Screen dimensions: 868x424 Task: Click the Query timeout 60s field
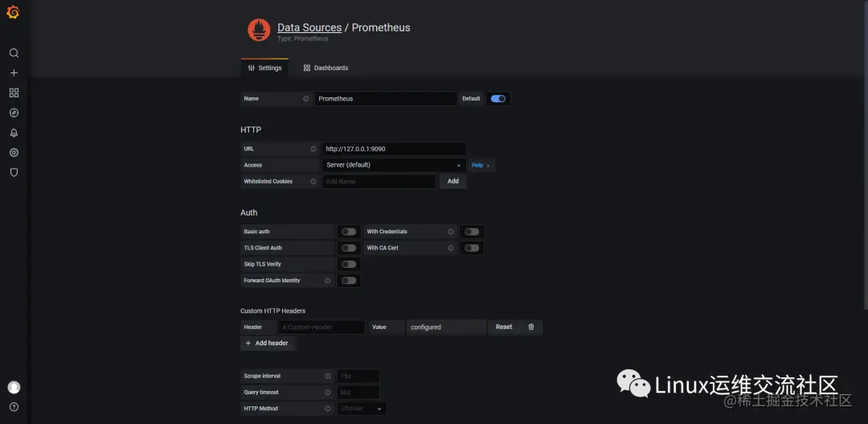(x=358, y=392)
